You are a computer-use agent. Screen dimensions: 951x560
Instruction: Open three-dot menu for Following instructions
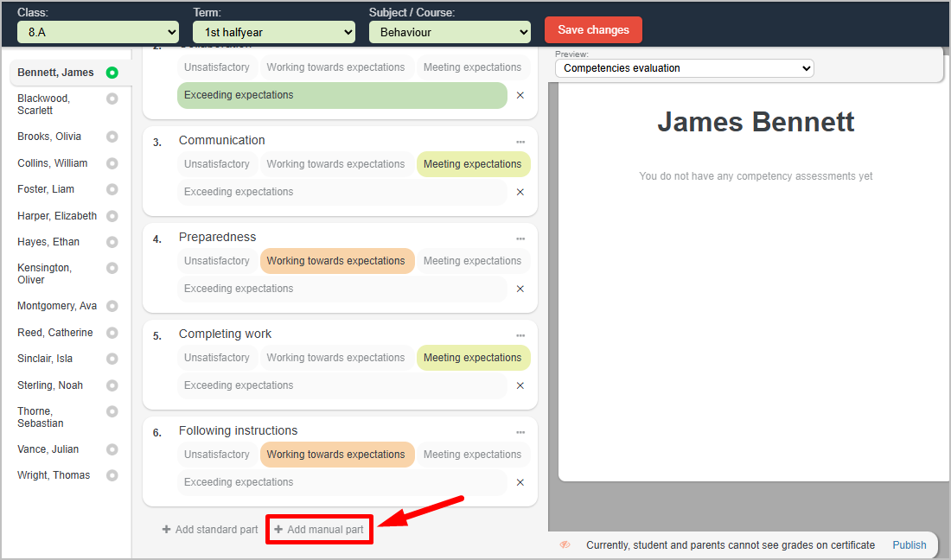click(x=520, y=432)
